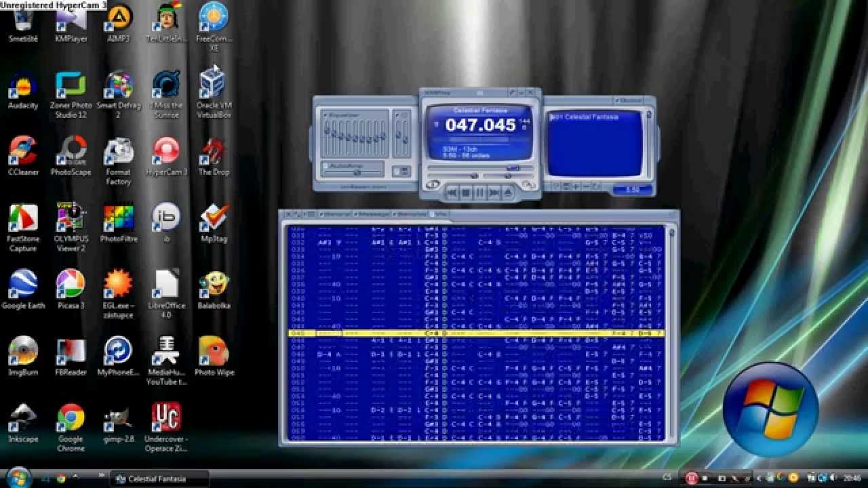Screen dimensions: 868x488
Task: Open Format Factory shortcut
Action: pyautogui.click(x=118, y=161)
